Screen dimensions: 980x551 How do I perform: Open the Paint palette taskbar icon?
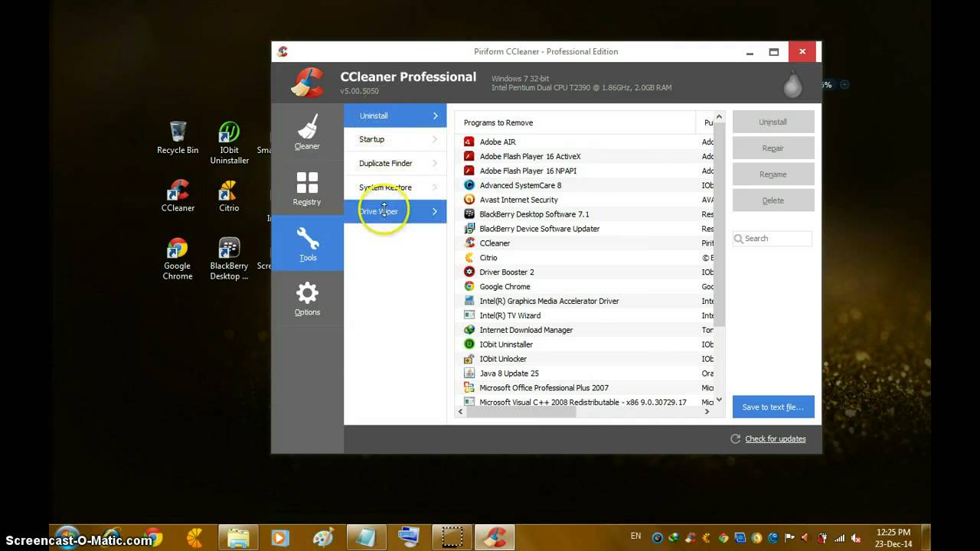pyautogui.click(x=323, y=537)
